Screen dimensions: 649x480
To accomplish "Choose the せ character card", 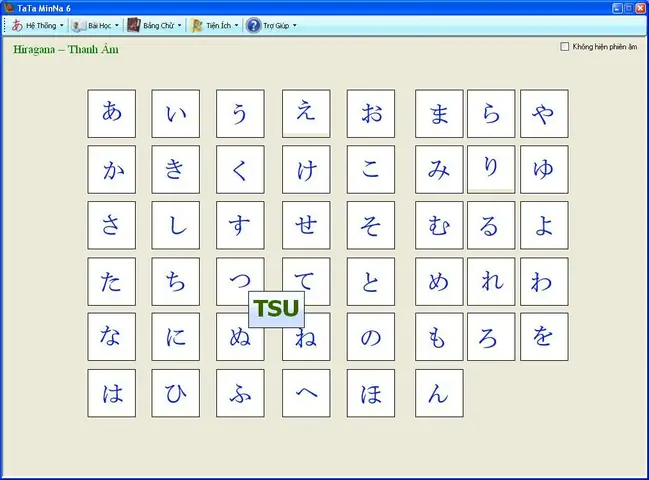I will 306,226.
